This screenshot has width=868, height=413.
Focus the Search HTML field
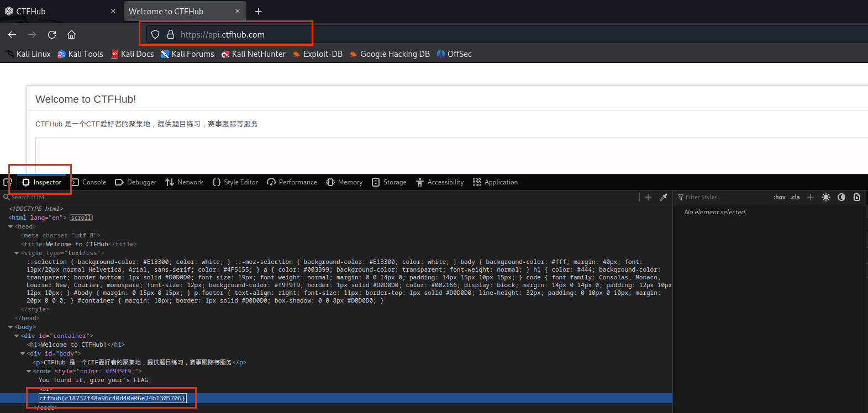coord(320,197)
